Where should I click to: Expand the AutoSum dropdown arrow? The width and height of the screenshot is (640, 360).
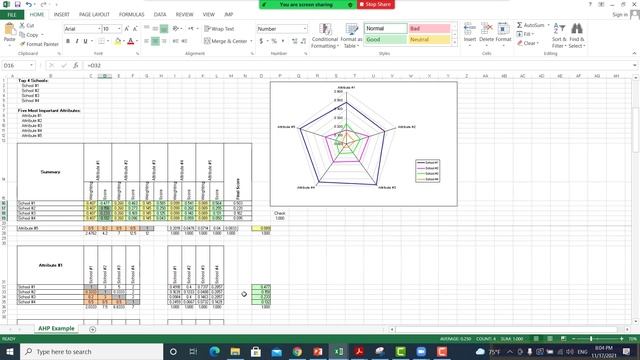(548, 25)
